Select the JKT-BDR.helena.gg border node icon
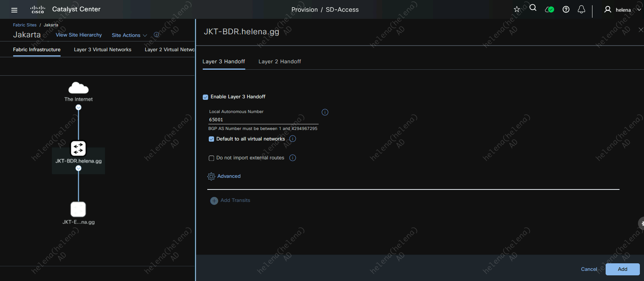This screenshot has width=644, height=281. (78, 148)
